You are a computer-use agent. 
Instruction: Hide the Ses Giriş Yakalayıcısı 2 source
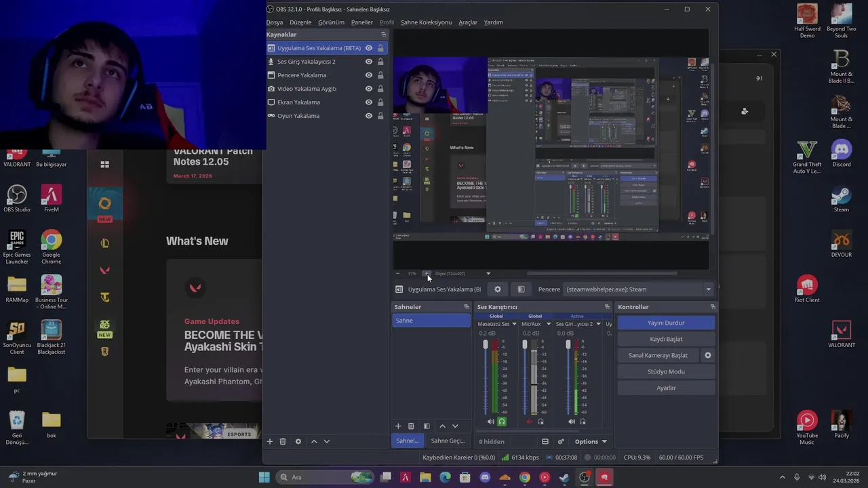click(x=369, y=62)
